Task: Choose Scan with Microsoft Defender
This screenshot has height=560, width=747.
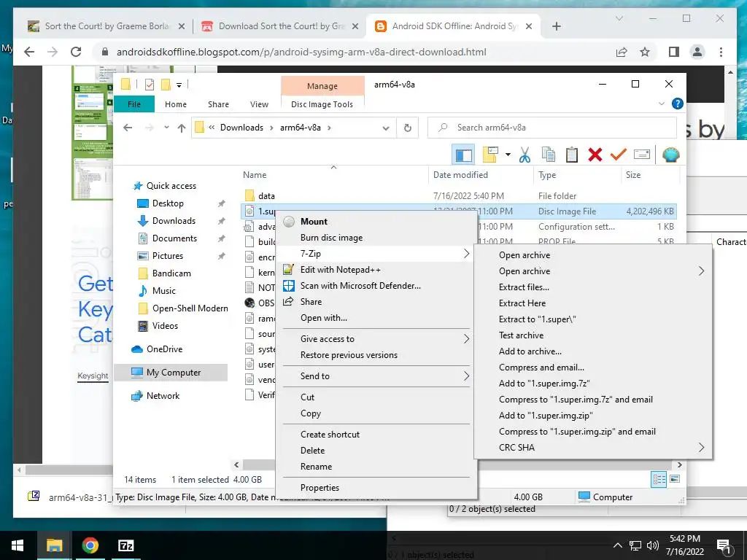Action: pyautogui.click(x=376, y=286)
